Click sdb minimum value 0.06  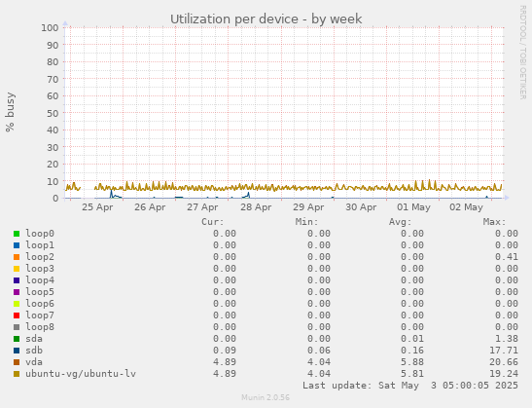point(319,350)
